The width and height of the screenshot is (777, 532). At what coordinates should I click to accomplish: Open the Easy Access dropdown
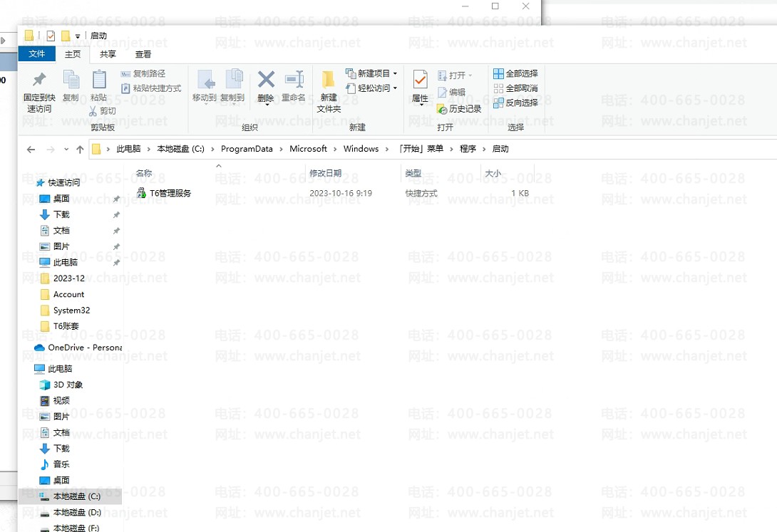(371, 88)
